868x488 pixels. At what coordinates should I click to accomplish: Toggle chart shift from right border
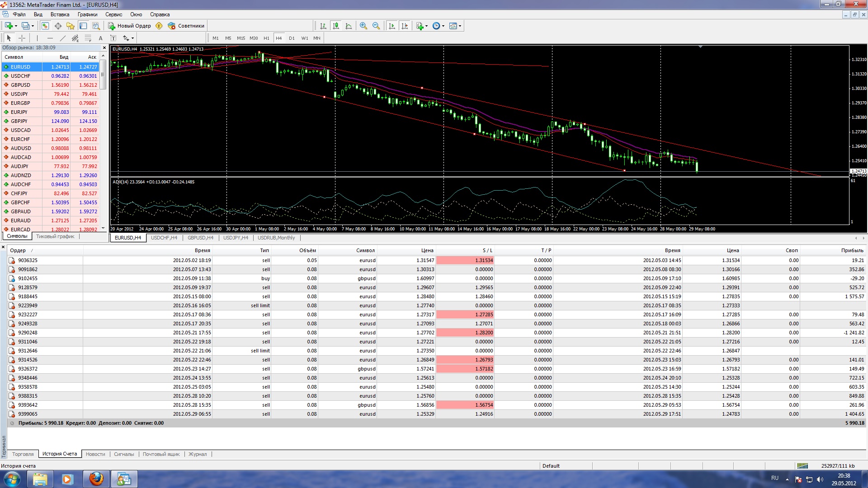(405, 26)
